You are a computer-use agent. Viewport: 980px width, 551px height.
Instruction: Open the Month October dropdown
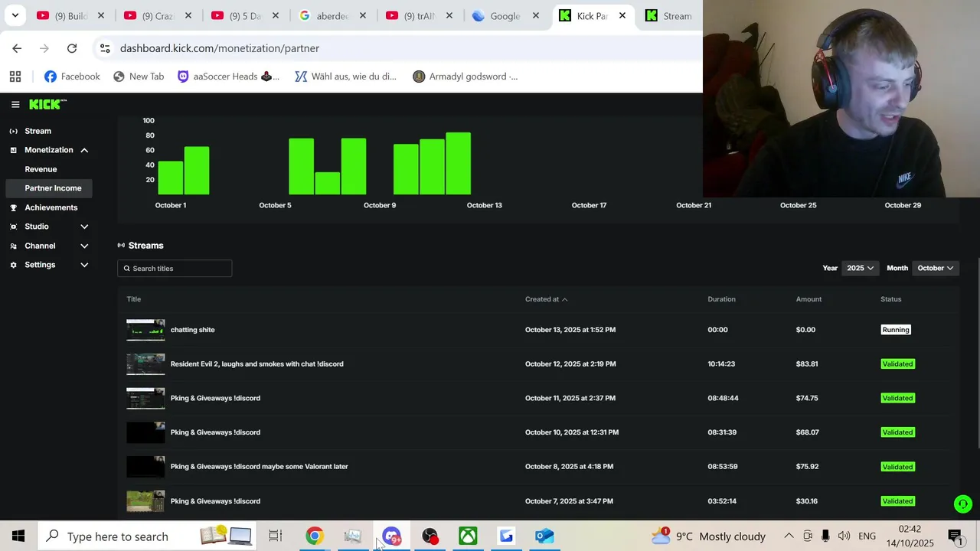click(935, 268)
